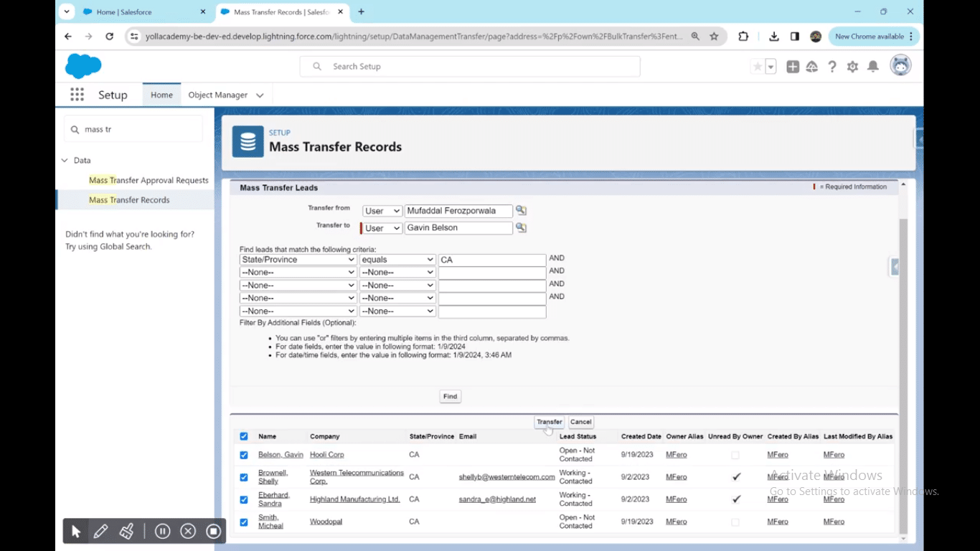
Task: Open the Object Manager tab dropdown chevron
Action: pos(260,95)
